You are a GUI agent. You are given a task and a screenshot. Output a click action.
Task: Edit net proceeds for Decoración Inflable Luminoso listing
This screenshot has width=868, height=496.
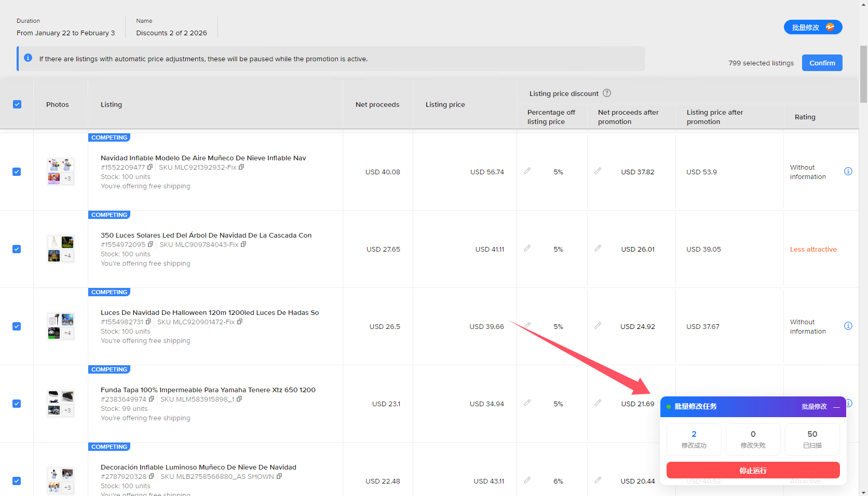click(598, 480)
